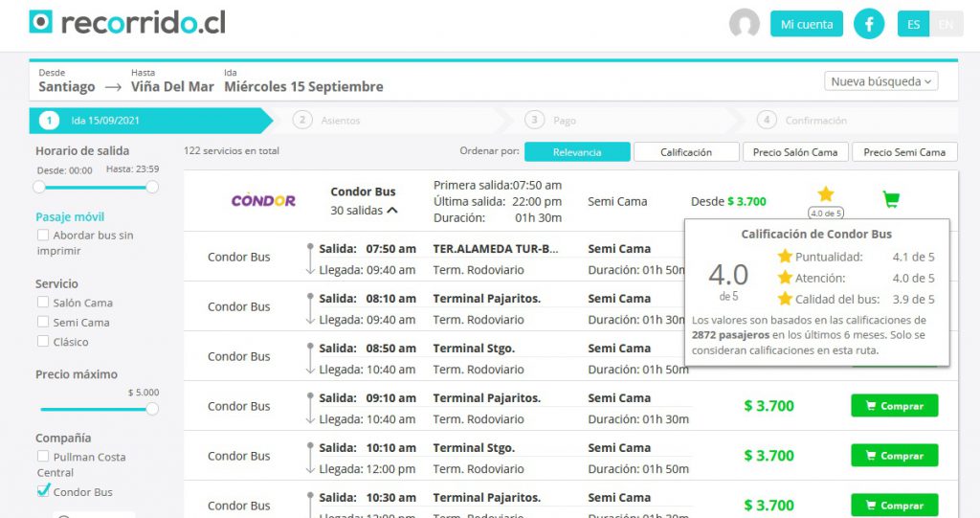Check the Semi Cama service filter

pyautogui.click(x=43, y=322)
